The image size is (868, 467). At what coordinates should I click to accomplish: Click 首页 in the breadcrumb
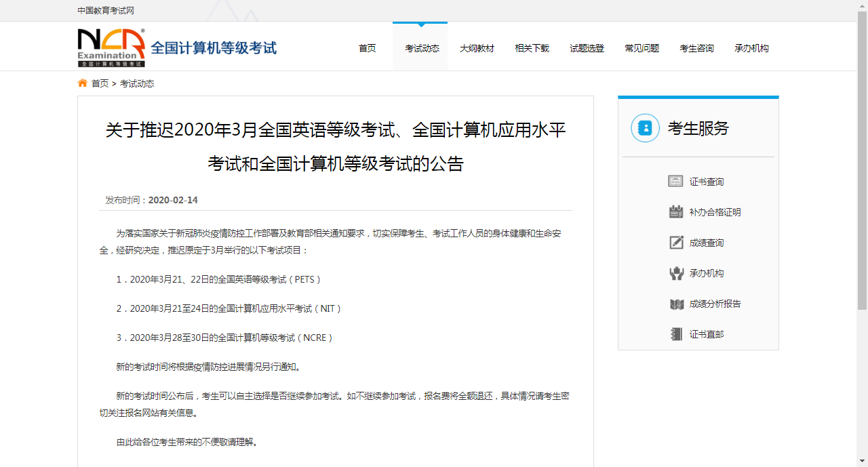click(100, 83)
